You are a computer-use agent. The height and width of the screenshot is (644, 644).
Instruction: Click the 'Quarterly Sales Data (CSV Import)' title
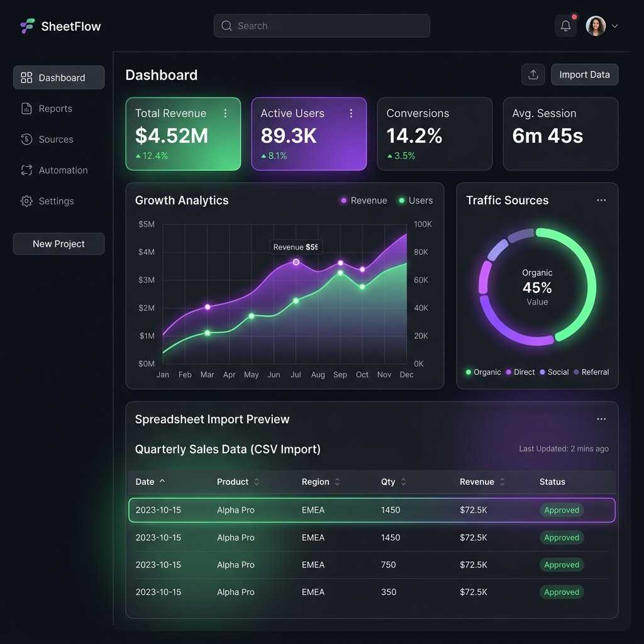tap(228, 449)
